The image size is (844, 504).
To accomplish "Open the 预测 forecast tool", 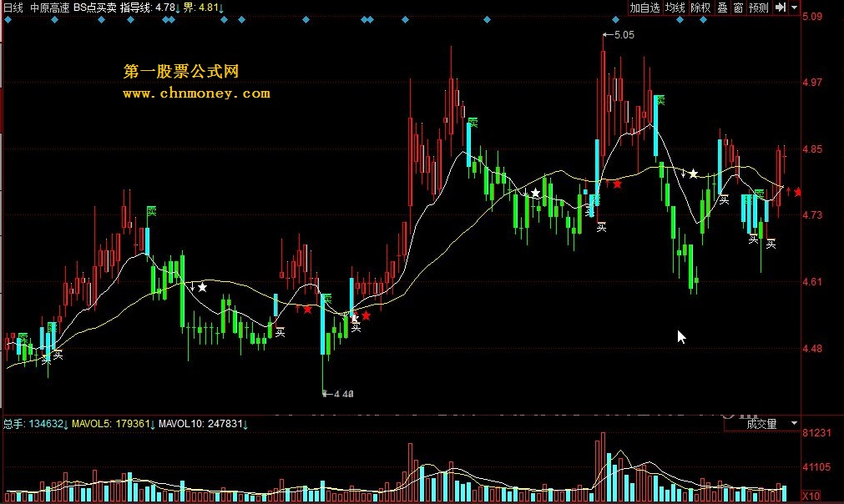I will [x=758, y=8].
